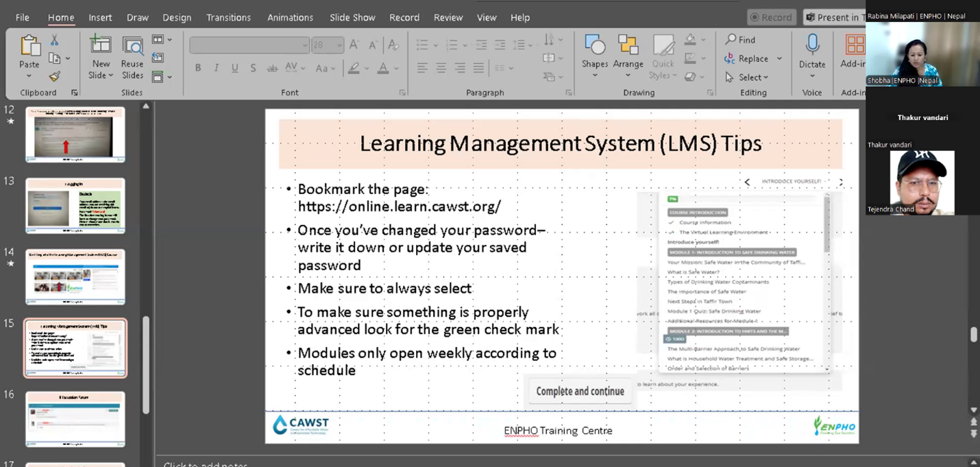
Task: Open the Clipboard dialog launcher
Action: [75, 93]
